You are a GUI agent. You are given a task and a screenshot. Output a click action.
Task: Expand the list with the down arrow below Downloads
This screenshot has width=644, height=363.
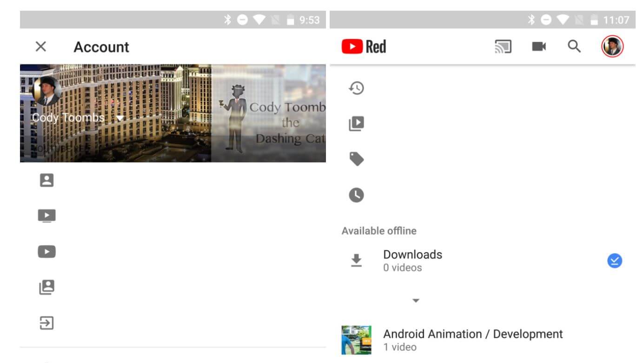(416, 301)
